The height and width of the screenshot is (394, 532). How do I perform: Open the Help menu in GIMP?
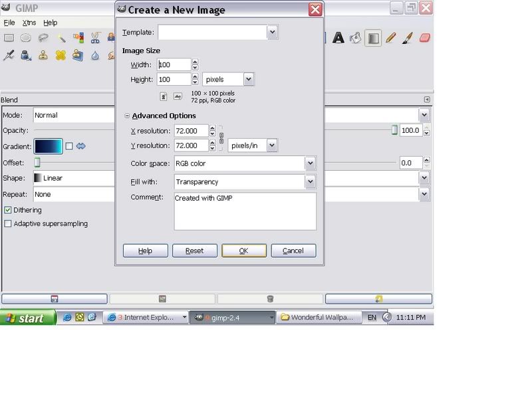click(51, 23)
